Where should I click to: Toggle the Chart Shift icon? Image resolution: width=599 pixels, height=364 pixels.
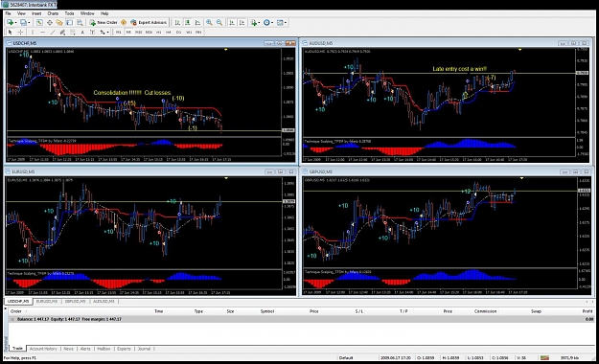pos(242,23)
